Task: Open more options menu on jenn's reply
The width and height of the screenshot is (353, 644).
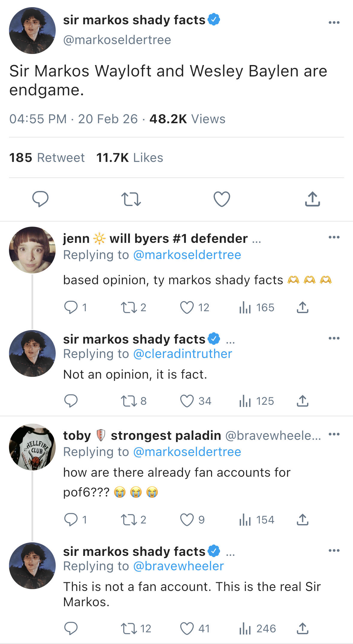Action: click(334, 237)
